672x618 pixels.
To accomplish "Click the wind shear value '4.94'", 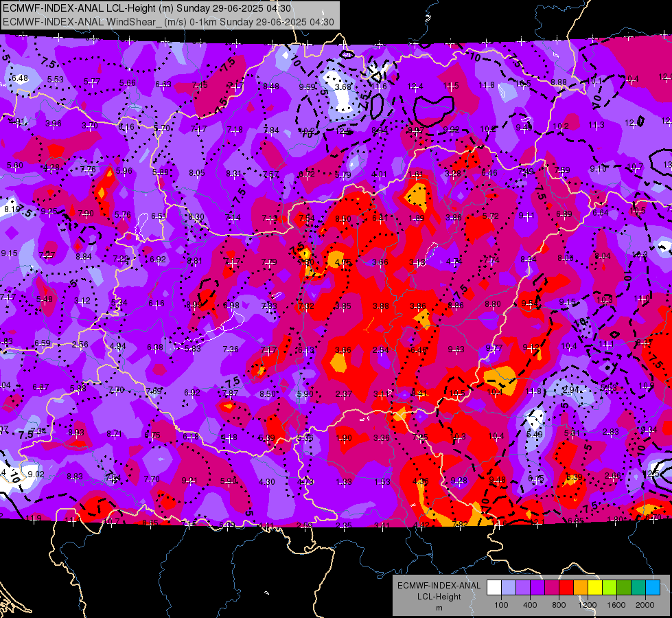I will 118,346.
